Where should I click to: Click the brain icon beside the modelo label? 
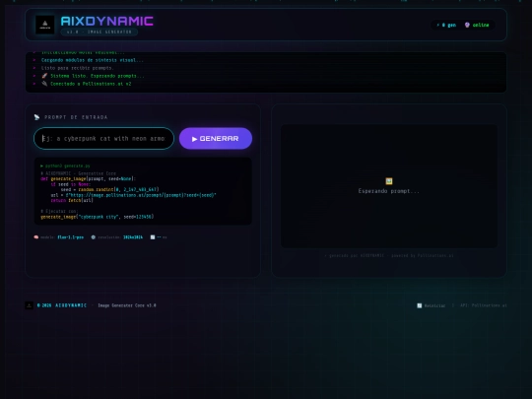click(36, 237)
